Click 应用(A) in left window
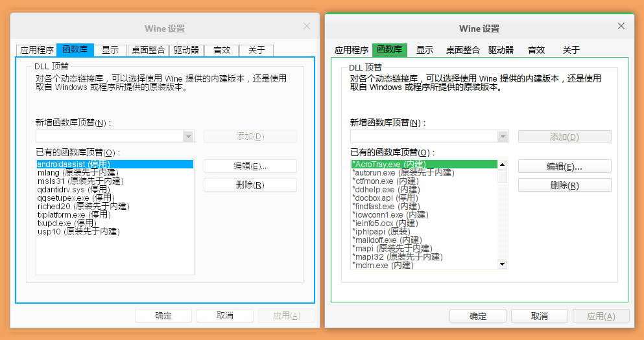Screen dimensions: 644x340 click(x=287, y=316)
